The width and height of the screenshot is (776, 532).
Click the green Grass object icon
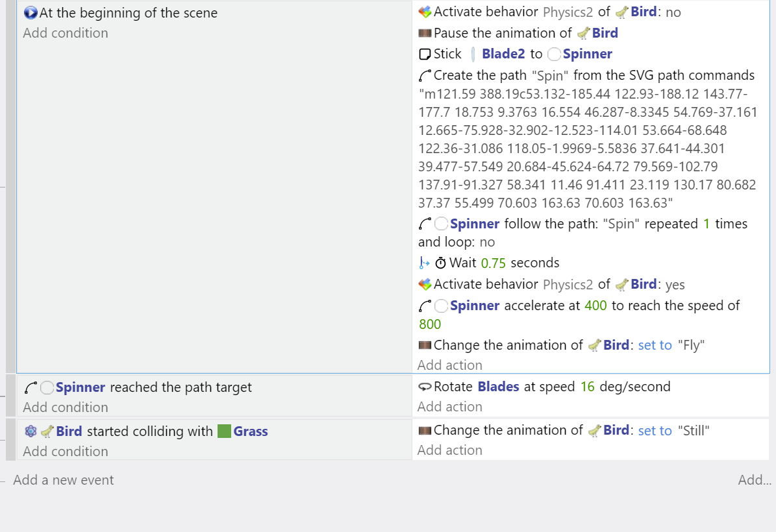pos(224,431)
